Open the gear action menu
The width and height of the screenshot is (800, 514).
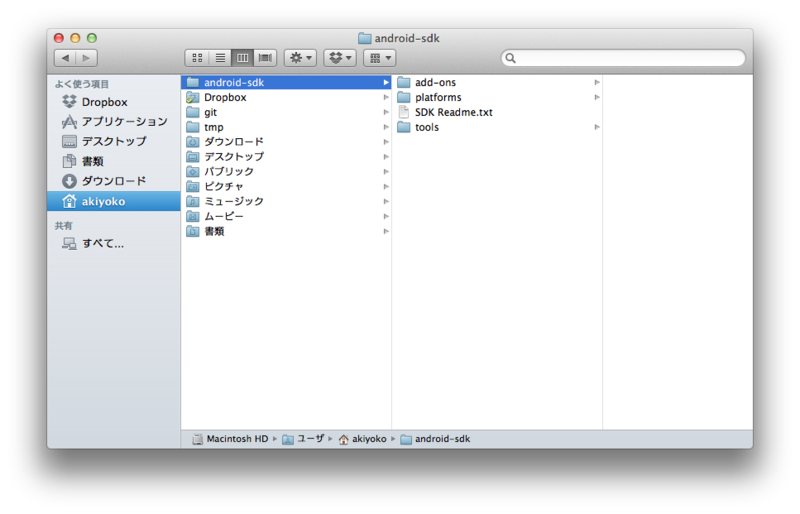click(301, 58)
